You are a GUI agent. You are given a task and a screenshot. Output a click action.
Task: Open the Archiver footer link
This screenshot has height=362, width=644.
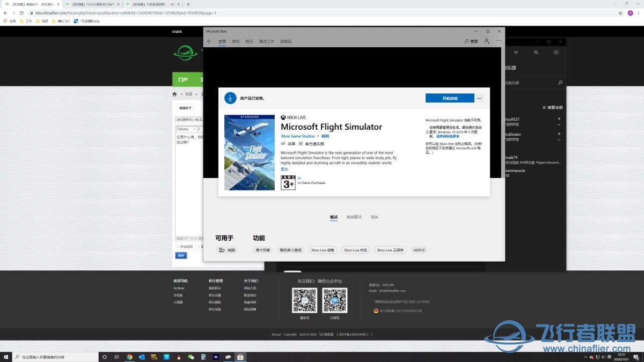point(179,288)
